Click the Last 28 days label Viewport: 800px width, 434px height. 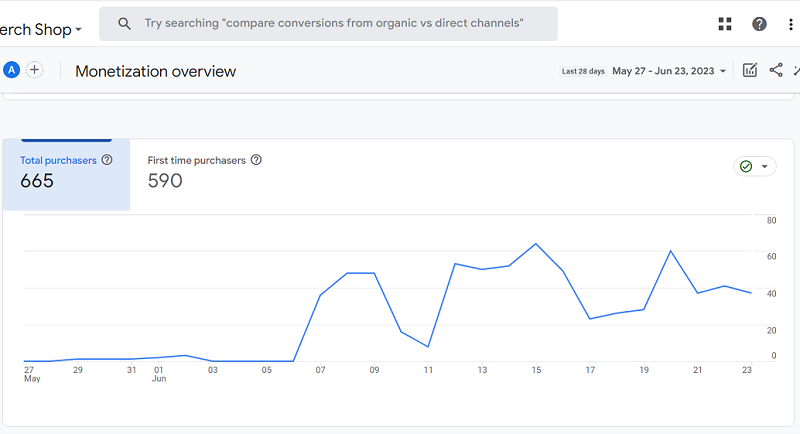583,71
